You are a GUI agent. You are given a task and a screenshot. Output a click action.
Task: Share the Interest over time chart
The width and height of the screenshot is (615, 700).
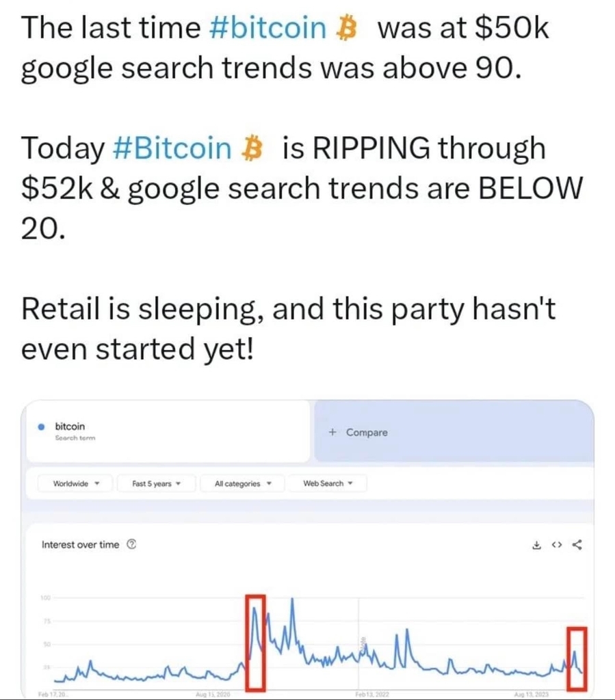577,545
